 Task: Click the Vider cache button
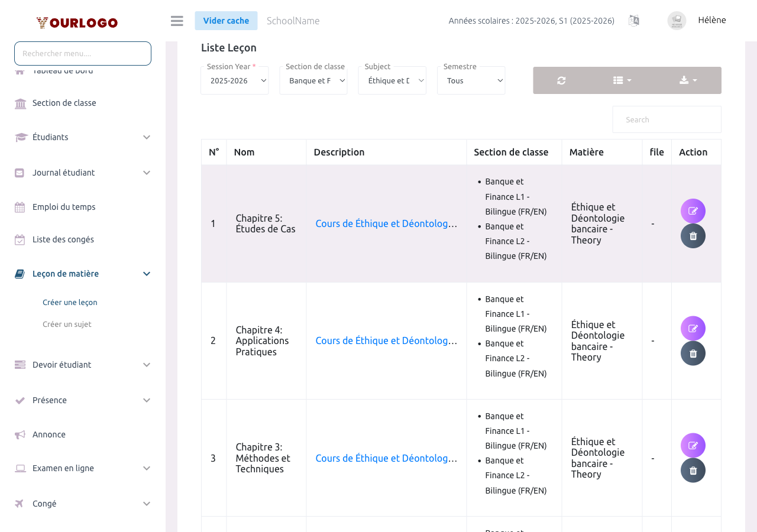[x=226, y=21]
